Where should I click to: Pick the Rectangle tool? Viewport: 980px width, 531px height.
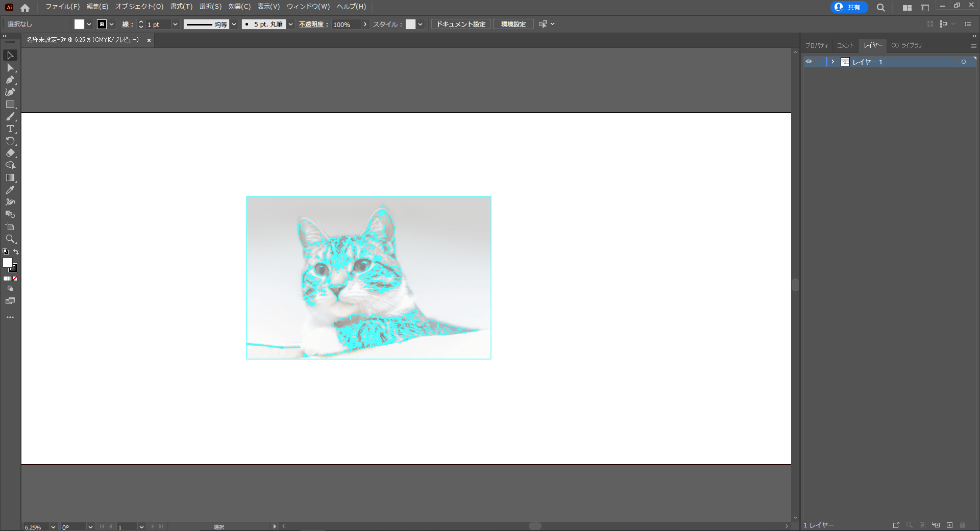pos(10,104)
